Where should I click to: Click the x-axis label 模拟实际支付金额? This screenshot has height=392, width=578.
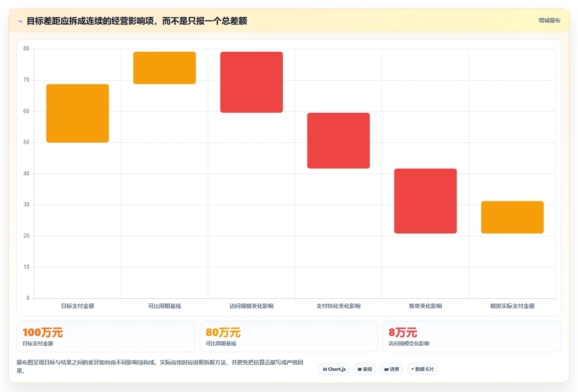click(x=512, y=306)
